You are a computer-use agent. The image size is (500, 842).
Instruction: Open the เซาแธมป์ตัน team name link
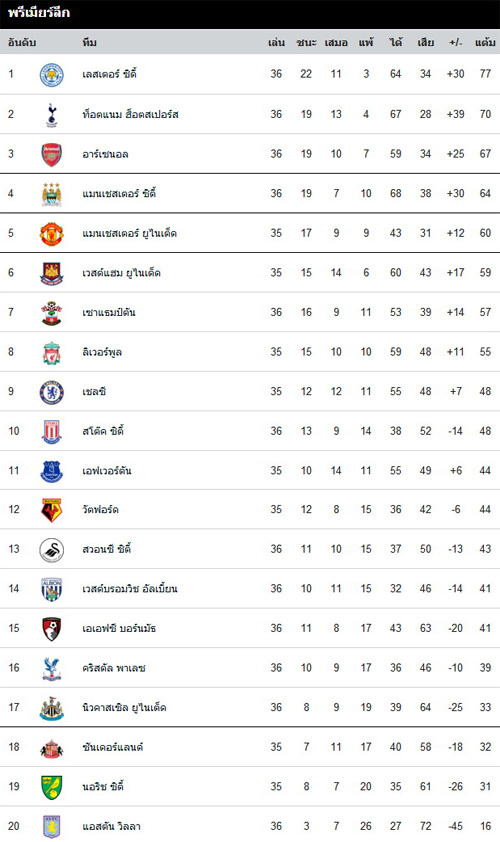click(108, 313)
